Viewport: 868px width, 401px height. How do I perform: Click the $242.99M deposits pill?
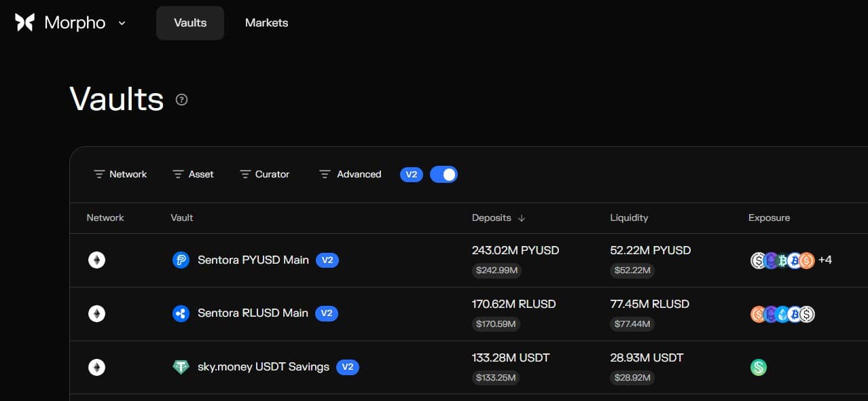pos(496,271)
